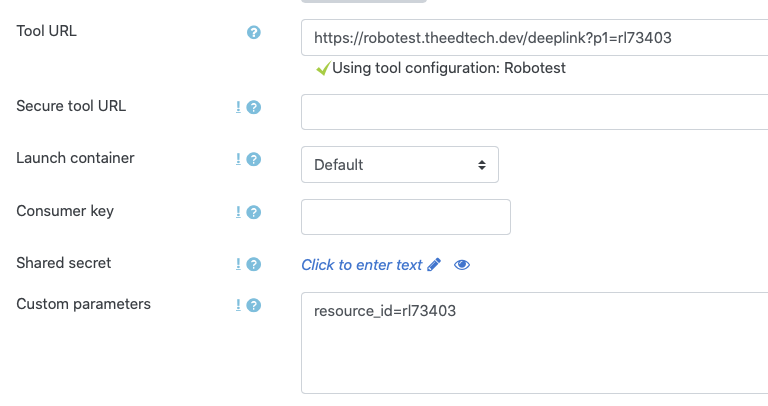
Task: Focus the Consumer key input field
Action: tap(406, 217)
